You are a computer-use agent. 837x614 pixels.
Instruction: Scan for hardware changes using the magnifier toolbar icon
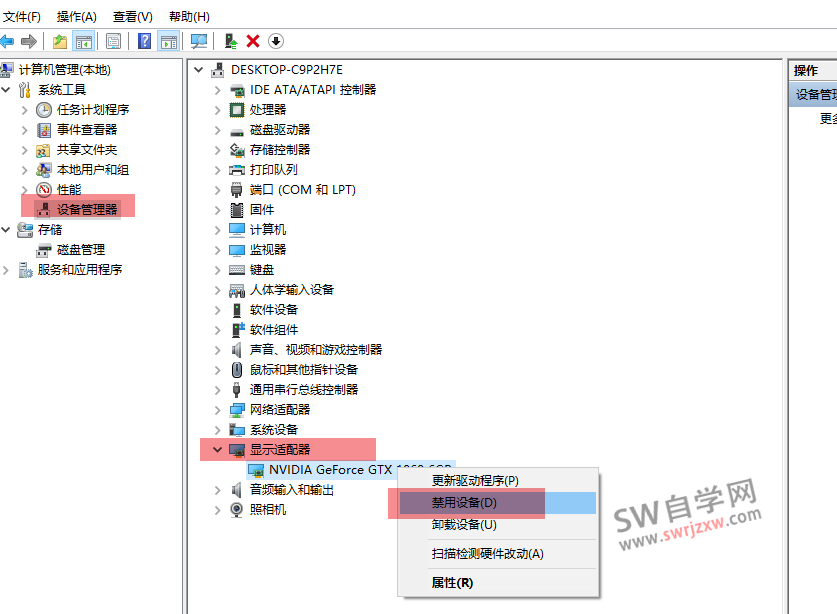198,41
